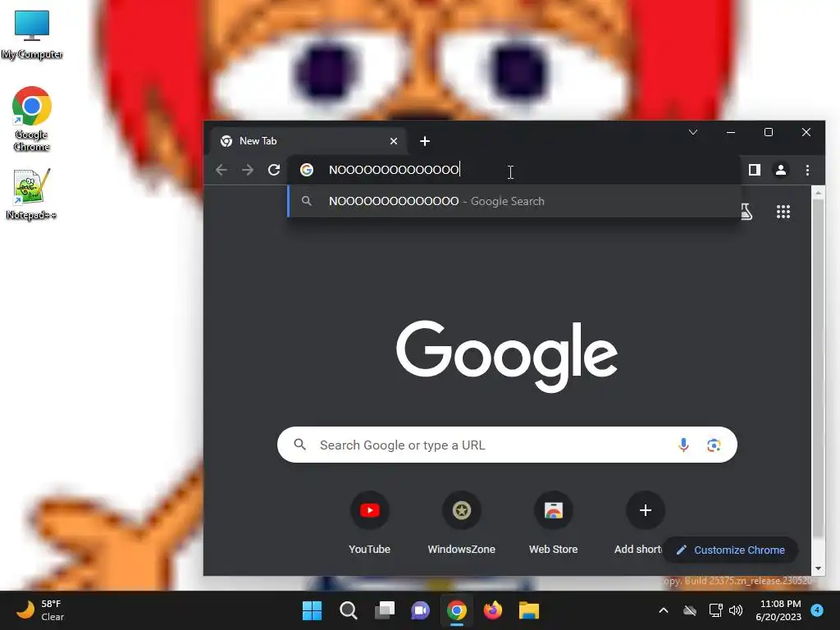Click the vertical scrollbar thumb
Viewport: 840px width, 630px height.
click(x=818, y=367)
